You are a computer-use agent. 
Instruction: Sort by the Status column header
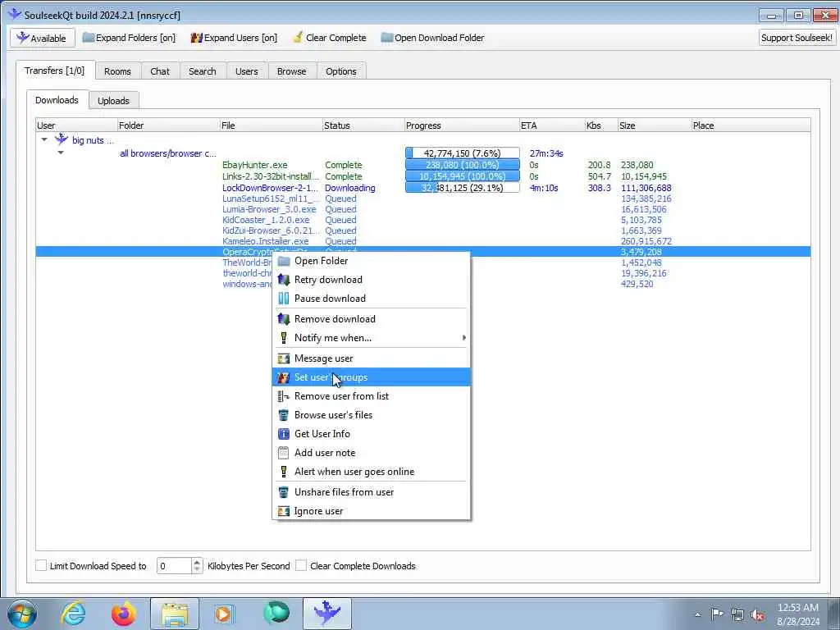363,126
